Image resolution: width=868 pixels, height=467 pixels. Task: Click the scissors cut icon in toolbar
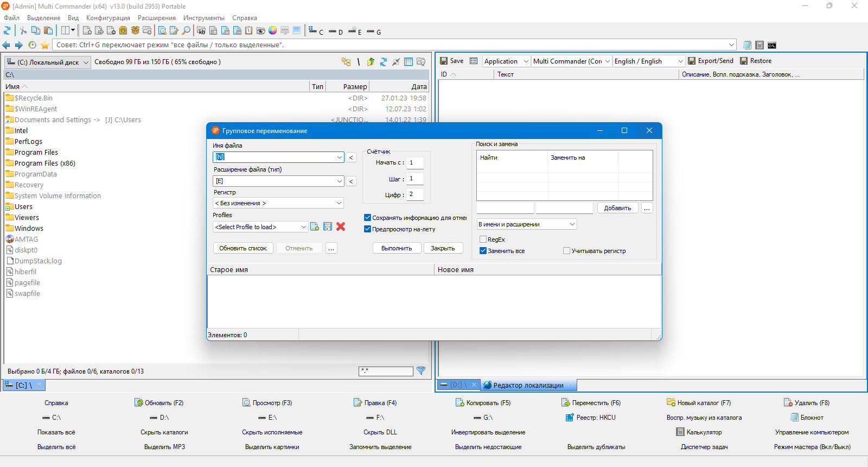coord(23,31)
